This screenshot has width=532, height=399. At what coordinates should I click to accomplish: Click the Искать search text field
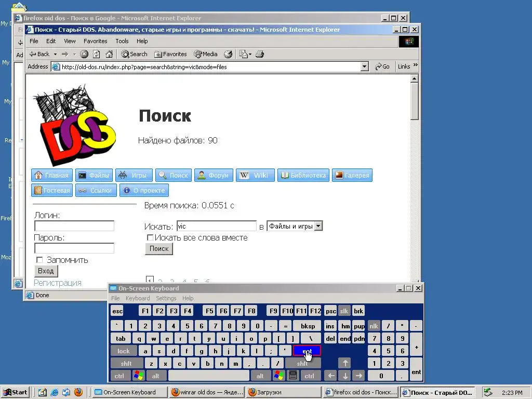217,226
